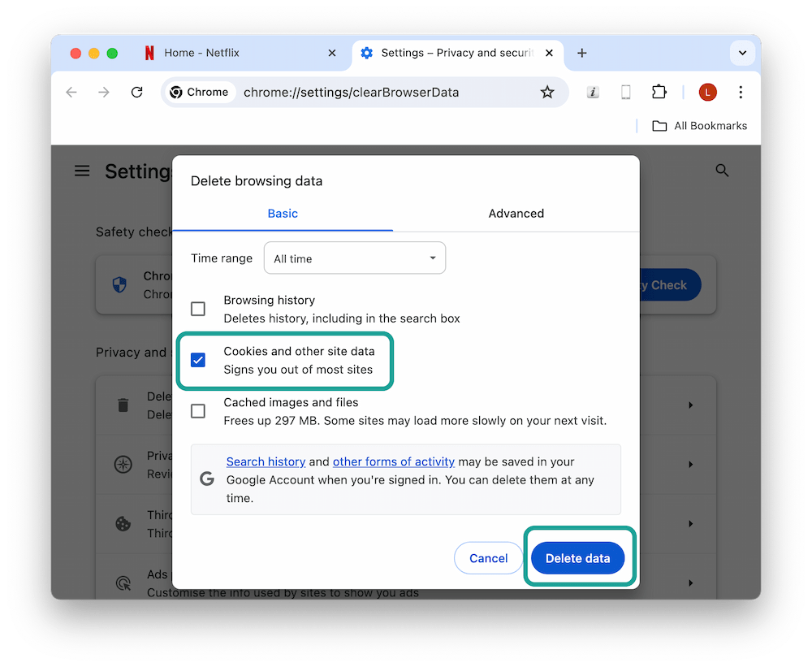The image size is (812, 667).
Task: Click the Cancel button
Action: [x=488, y=558]
